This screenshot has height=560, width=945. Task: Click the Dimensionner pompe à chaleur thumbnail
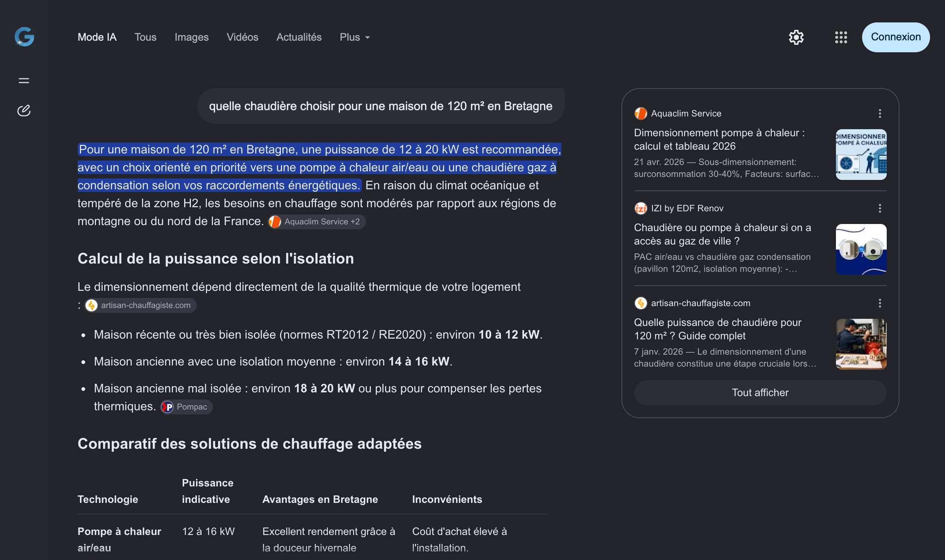point(861,154)
